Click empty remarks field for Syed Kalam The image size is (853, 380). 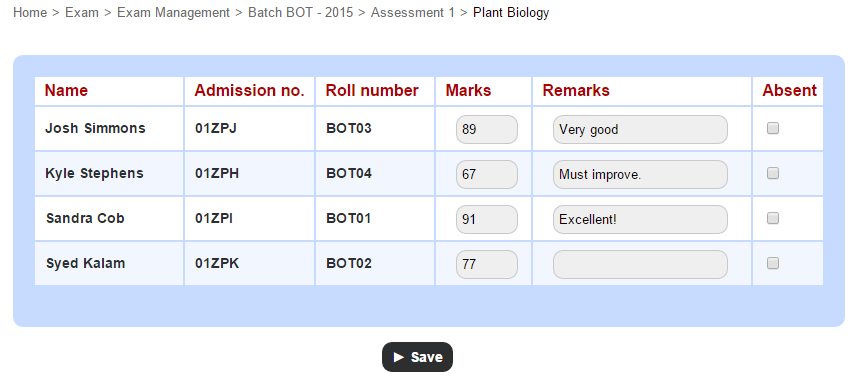(640, 265)
